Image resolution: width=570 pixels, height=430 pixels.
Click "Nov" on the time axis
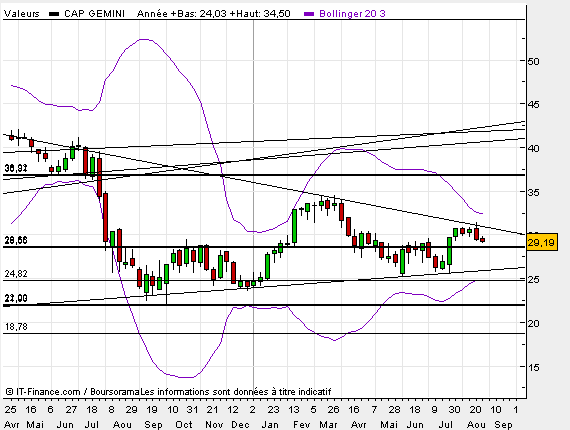214,425
